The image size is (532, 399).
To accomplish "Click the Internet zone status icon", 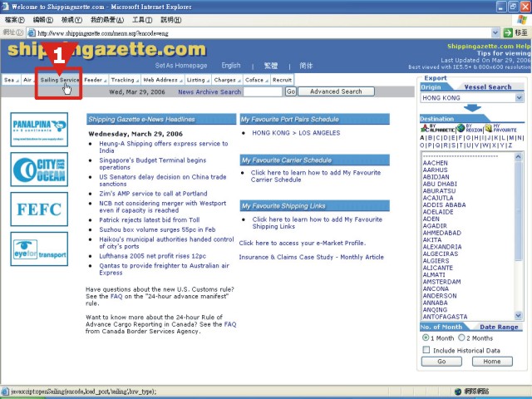I will coord(458,392).
